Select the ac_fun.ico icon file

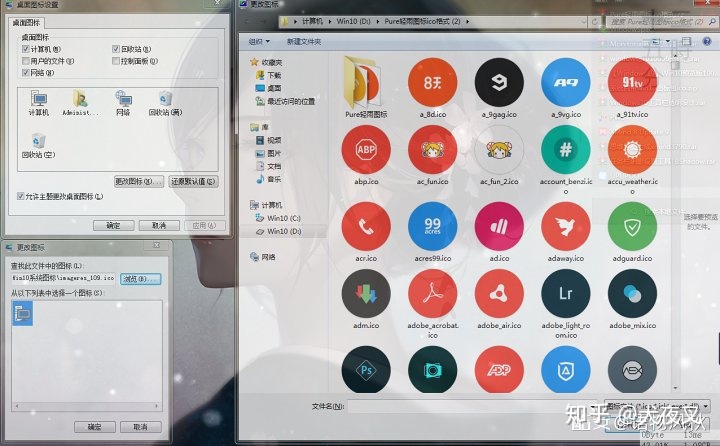pos(433,149)
